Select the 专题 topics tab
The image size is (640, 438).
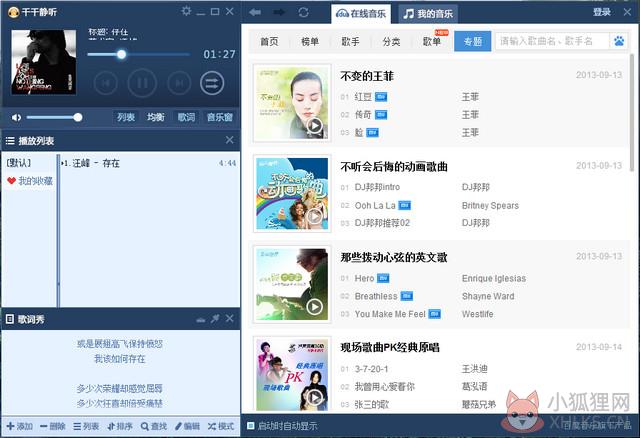pos(473,41)
